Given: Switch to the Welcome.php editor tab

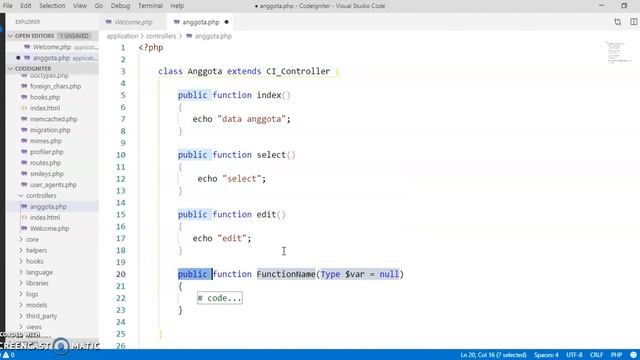Looking at the screenshot, I should click(132, 22).
